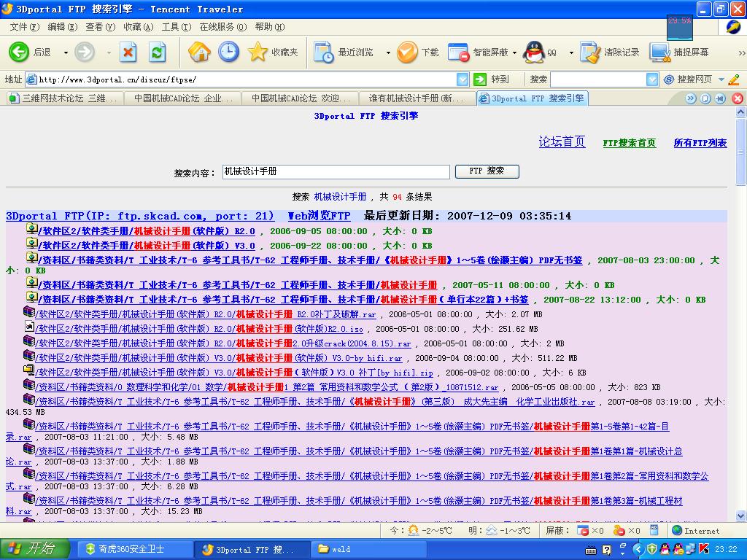The height and width of the screenshot is (560, 747).
Task: Open the toolbar search box dropdown
Action: click(652, 79)
